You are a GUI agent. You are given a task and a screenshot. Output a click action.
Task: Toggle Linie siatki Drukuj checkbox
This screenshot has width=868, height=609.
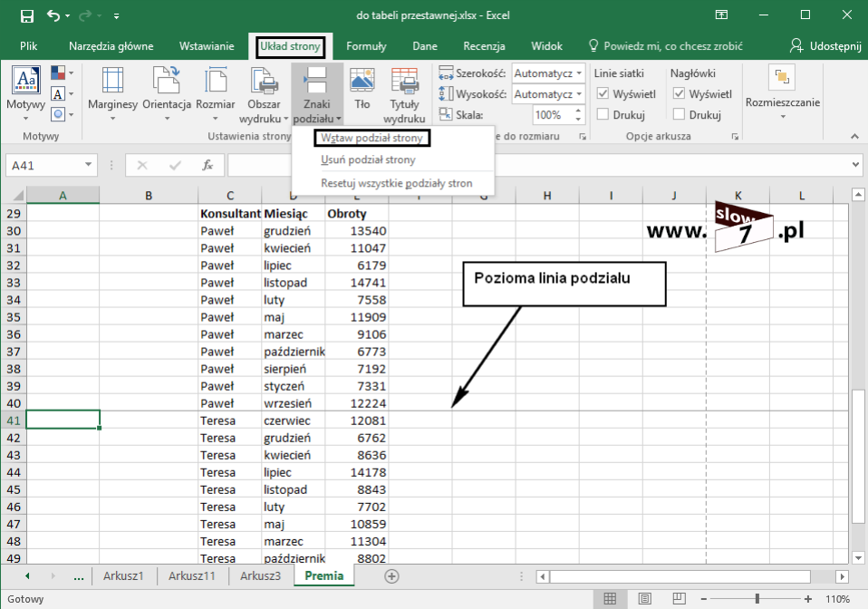[603, 114]
